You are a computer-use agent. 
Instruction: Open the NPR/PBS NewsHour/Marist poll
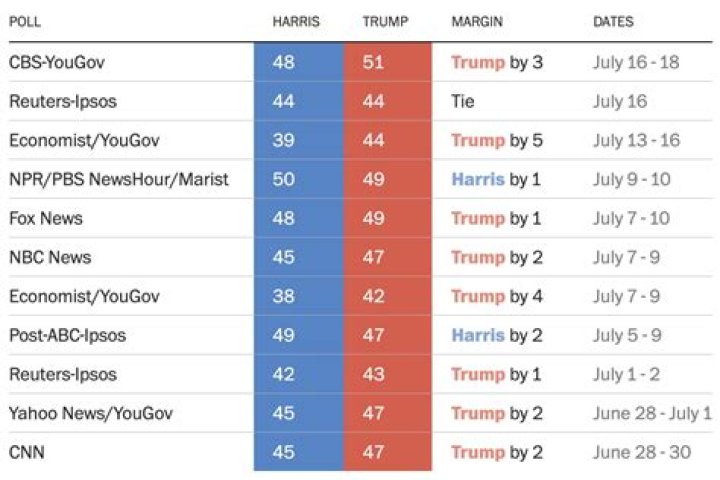point(119,179)
